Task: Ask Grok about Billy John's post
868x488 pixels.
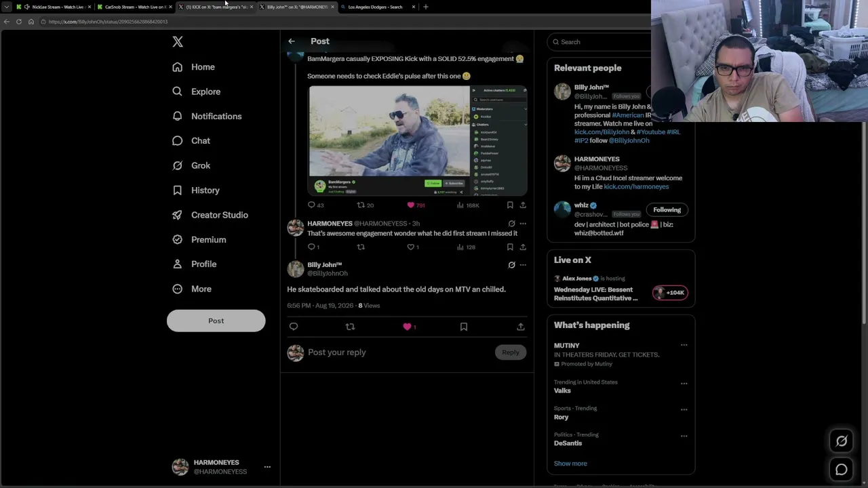Action: [512, 265]
